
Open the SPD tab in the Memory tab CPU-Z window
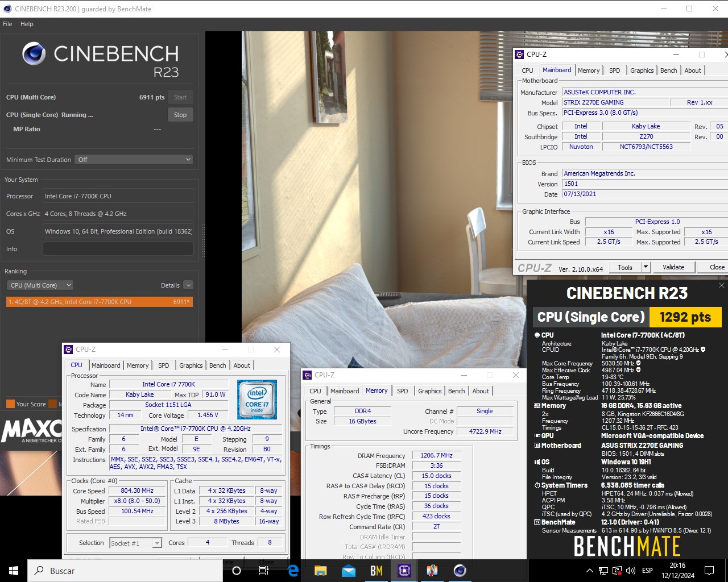403,391
